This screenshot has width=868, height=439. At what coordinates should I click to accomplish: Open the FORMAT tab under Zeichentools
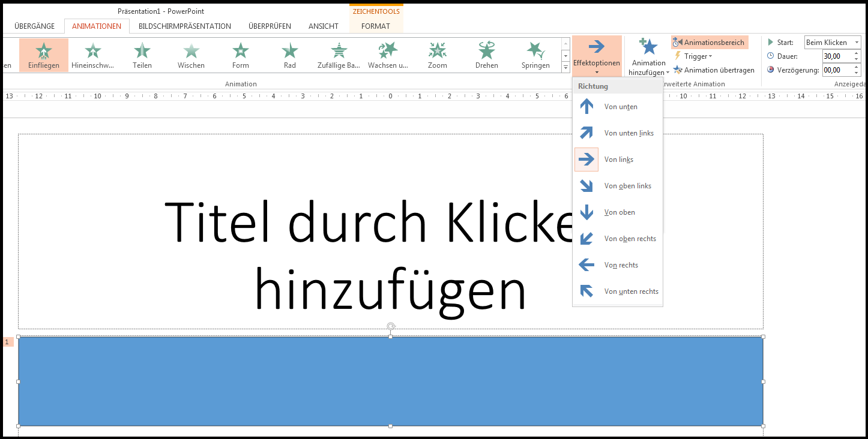pyautogui.click(x=376, y=26)
